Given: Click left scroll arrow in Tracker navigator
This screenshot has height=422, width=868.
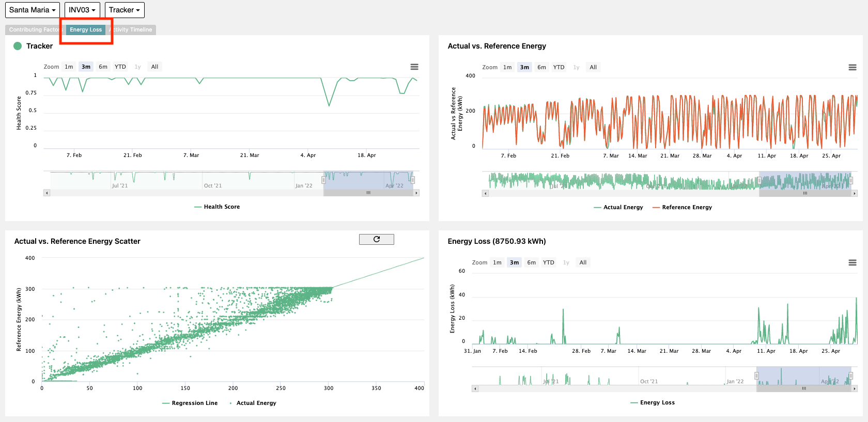Looking at the screenshot, I should click(x=47, y=193).
